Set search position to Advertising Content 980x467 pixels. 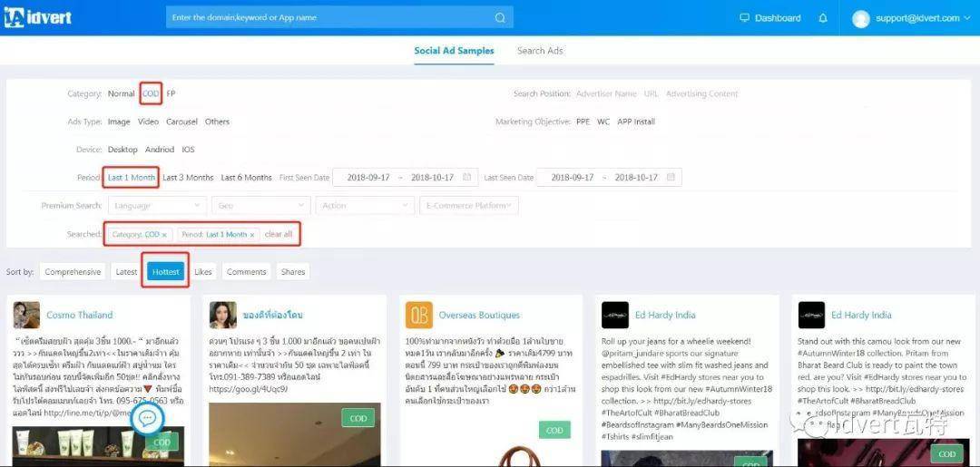(x=701, y=93)
